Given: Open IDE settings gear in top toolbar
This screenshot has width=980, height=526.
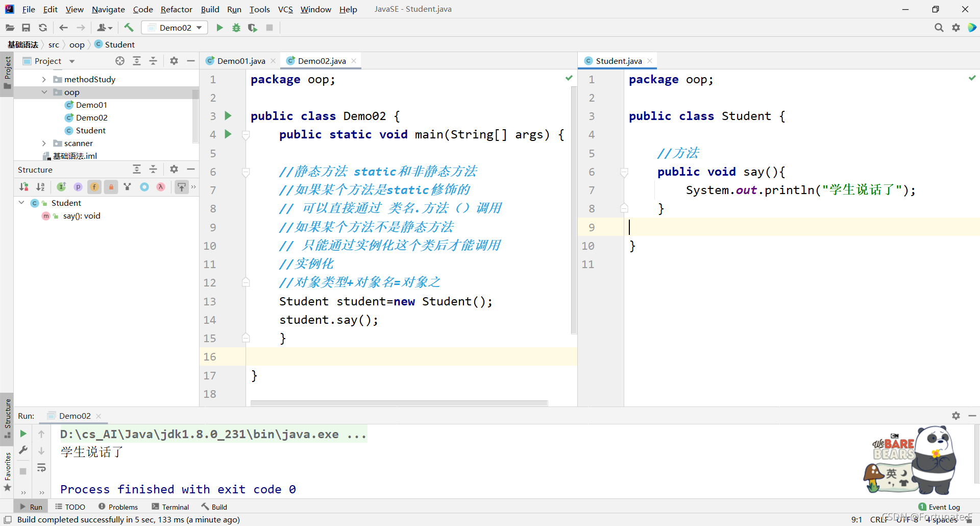Looking at the screenshot, I should (956, 28).
